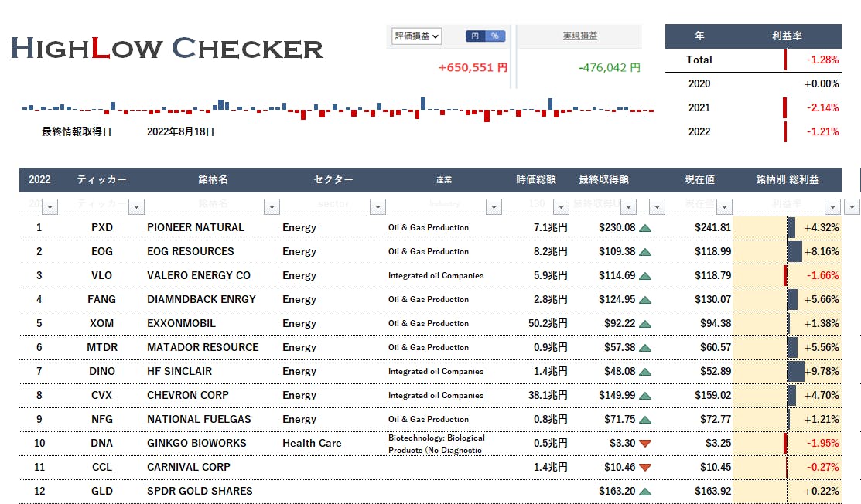Image resolution: width=861 pixels, height=504 pixels.
Task: Switch the display unit toggle to %
Action: [x=495, y=36]
